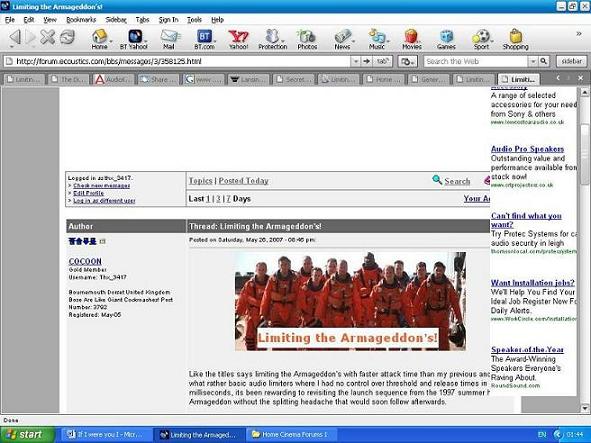The image size is (591, 443).
Task: Switch to Home Cinema Forums taskbar window
Action: [290, 434]
